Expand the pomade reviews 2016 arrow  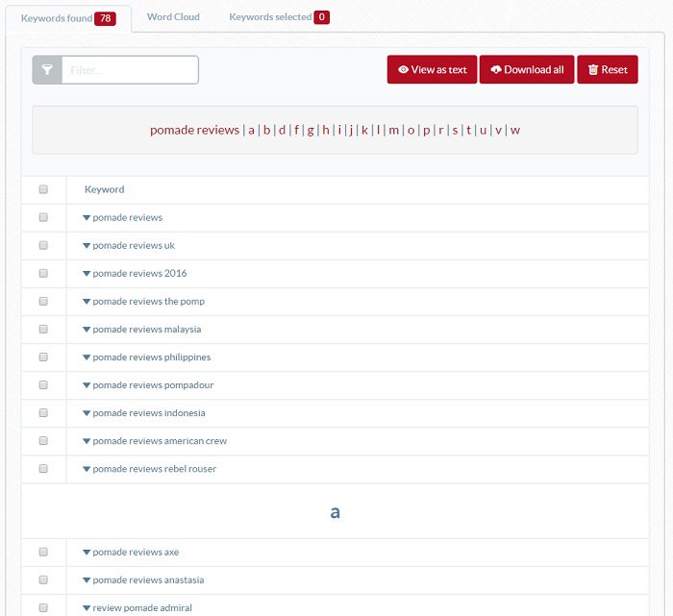click(87, 274)
